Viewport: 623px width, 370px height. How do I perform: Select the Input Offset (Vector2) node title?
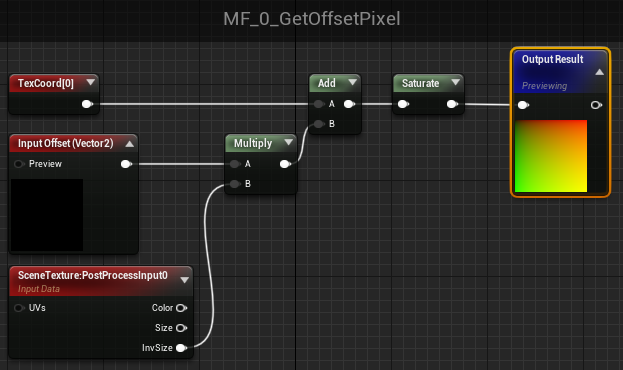[66, 143]
